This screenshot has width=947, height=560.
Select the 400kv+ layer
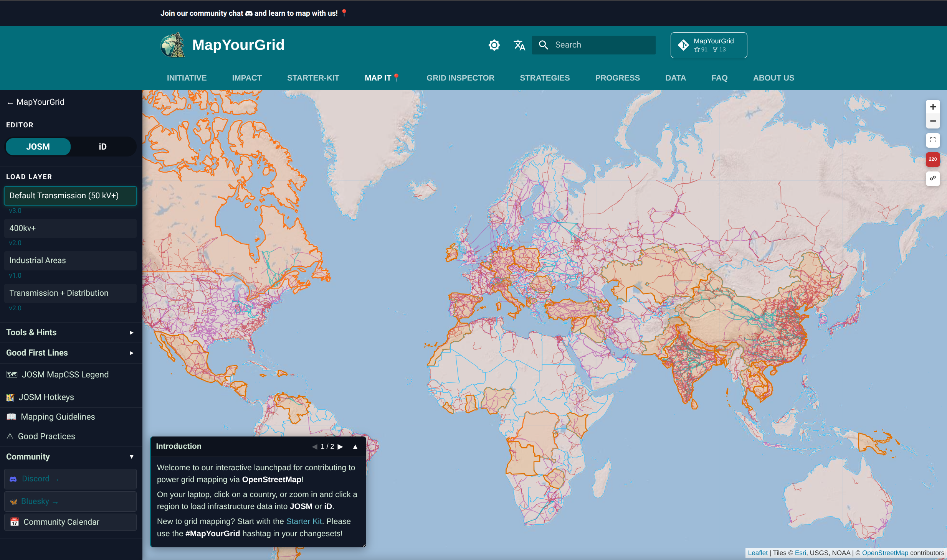[x=70, y=228]
